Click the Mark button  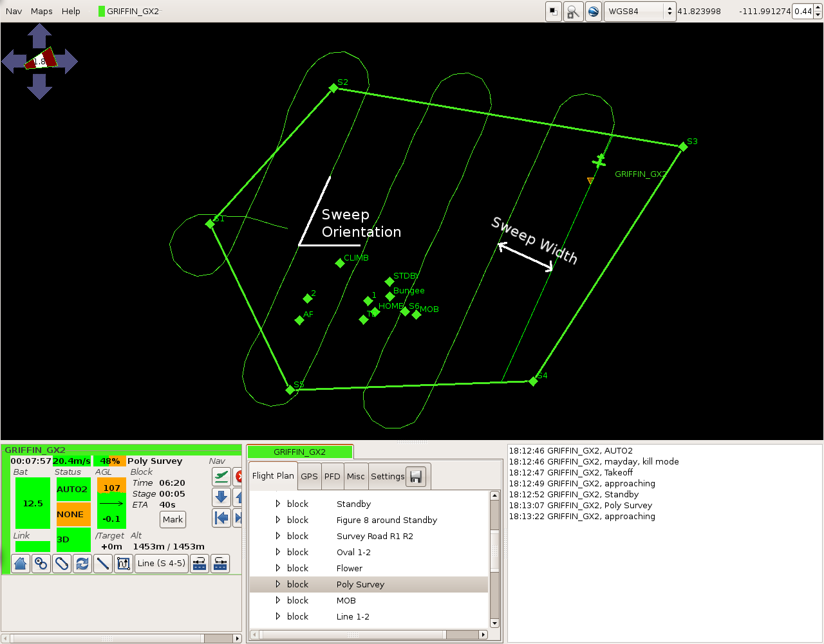pos(173,519)
